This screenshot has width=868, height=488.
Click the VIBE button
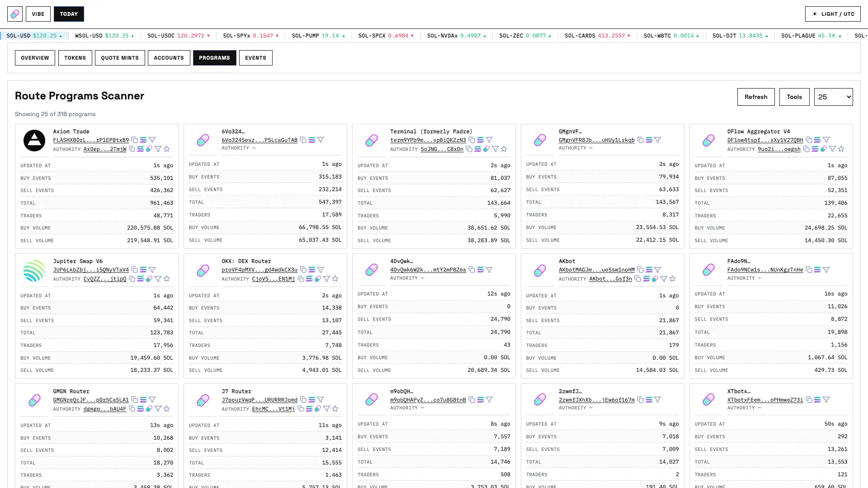pyautogui.click(x=38, y=14)
